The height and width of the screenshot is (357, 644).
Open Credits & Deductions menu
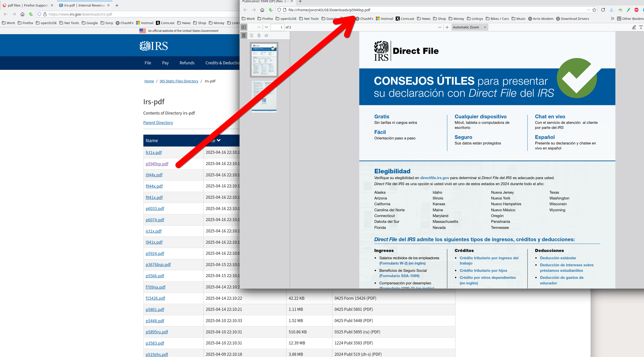[x=222, y=63]
